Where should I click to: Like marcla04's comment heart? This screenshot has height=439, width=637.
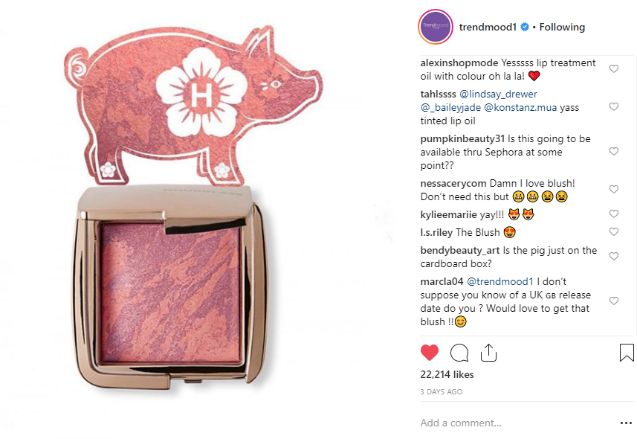[614, 301]
